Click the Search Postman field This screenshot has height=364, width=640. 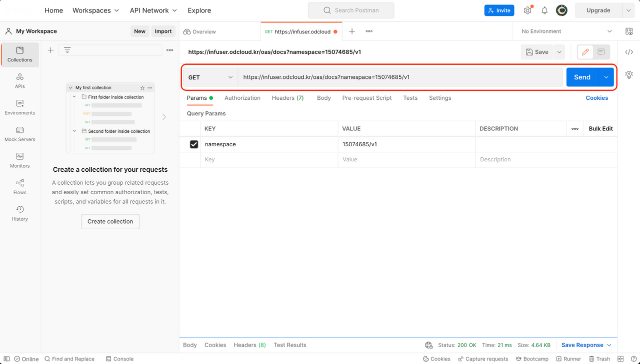(x=351, y=10)
